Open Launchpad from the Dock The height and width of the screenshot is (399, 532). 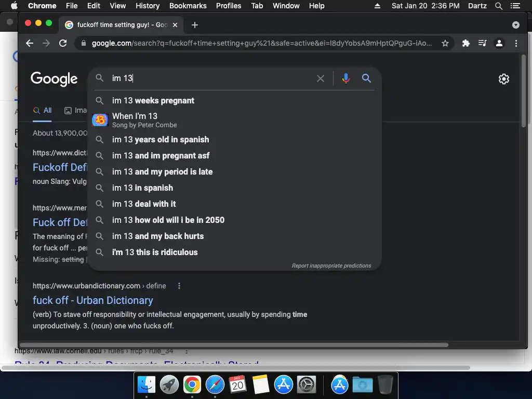(169, 385)
